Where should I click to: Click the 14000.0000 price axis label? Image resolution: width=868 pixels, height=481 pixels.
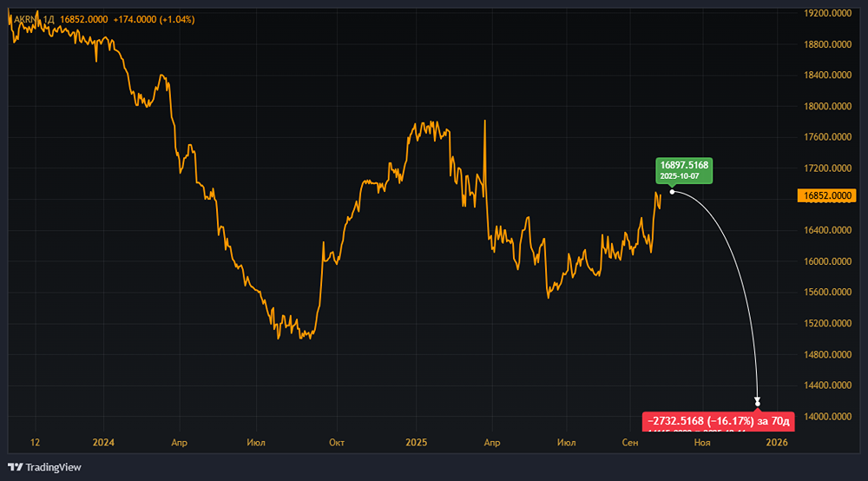point(827,416)
